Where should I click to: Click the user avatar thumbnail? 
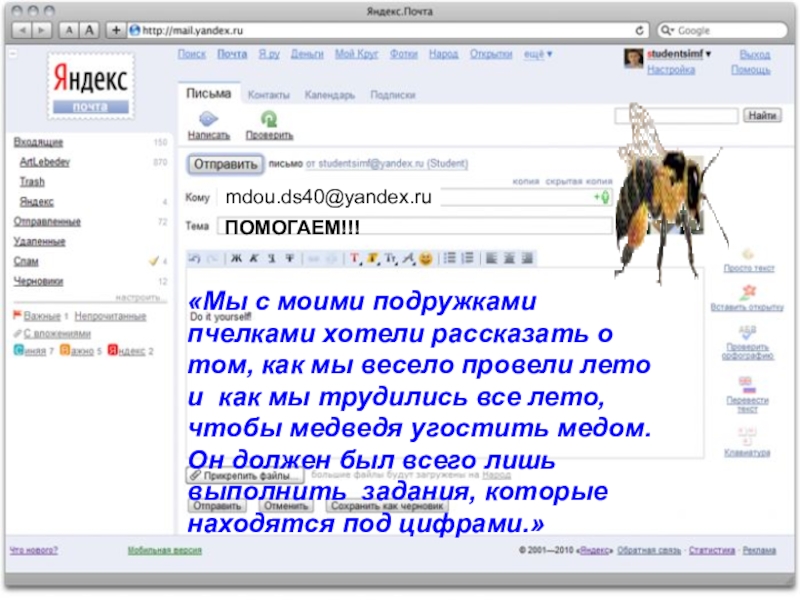pos(633,59)
